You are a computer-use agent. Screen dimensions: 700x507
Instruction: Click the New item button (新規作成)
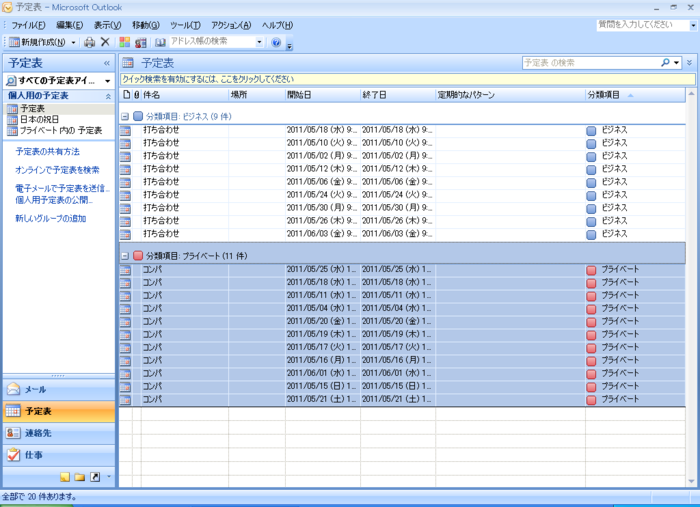tap(37, 42)
